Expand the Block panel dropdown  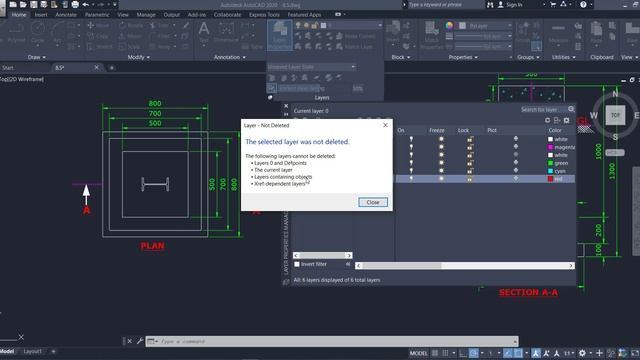(x=401, y=57)
